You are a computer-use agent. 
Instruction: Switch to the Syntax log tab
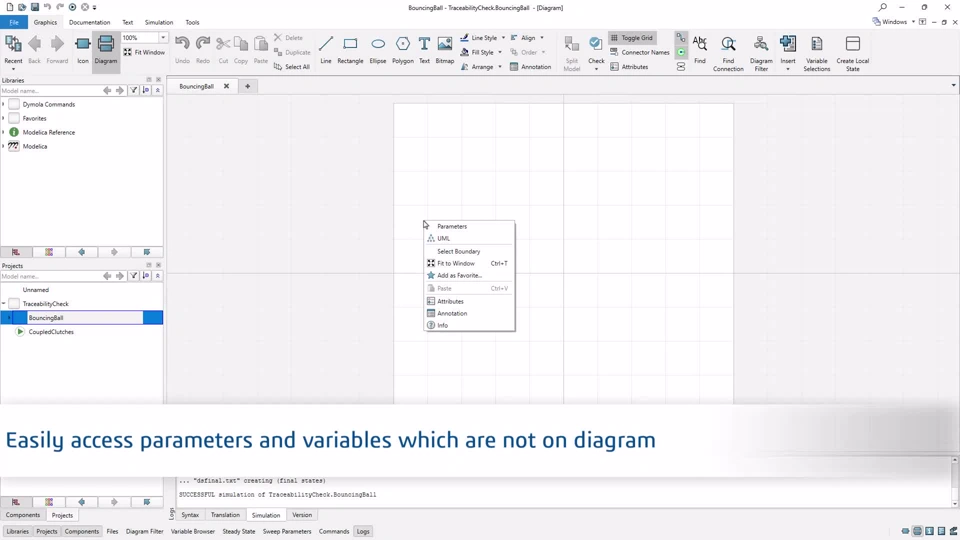click(190, 515)
